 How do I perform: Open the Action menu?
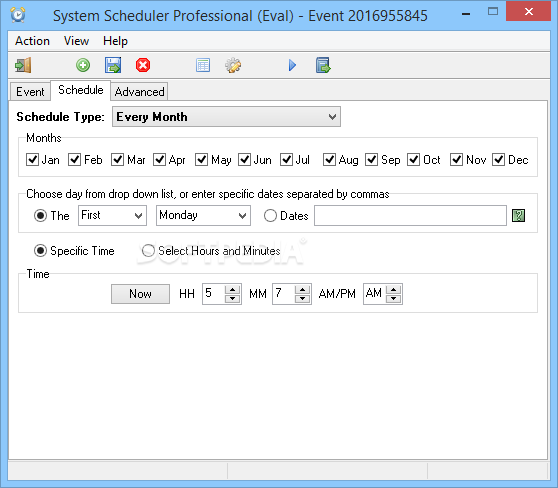click(x=32, y=41)
